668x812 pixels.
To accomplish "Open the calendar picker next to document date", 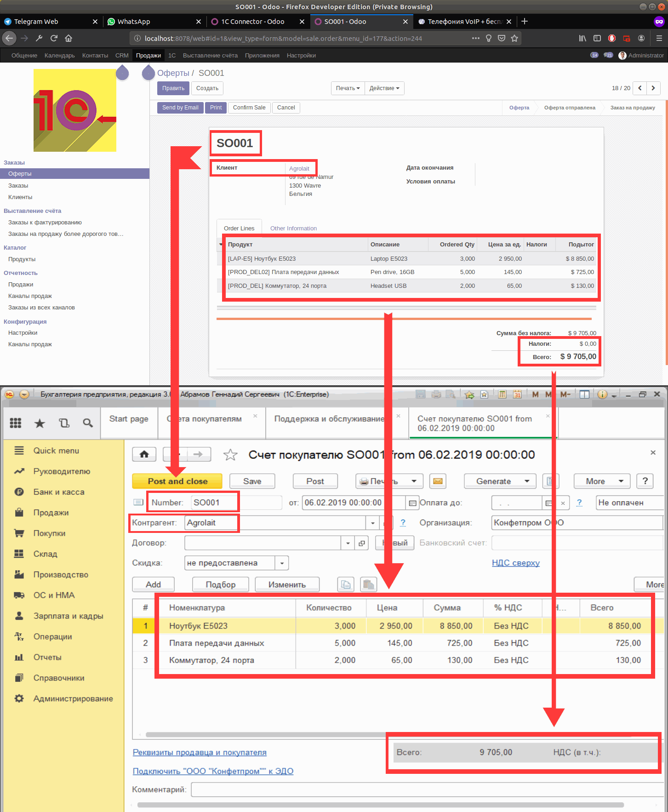I will [412, 503].
